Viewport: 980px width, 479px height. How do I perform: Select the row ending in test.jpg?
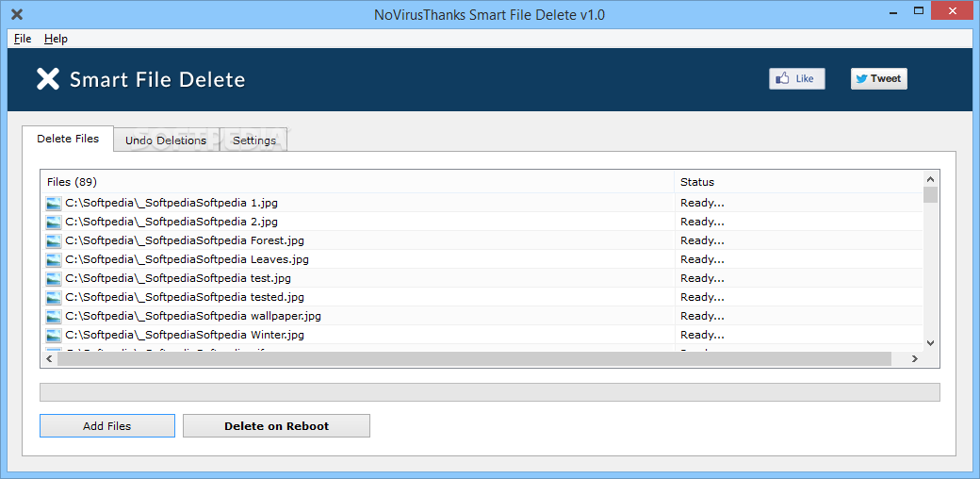pyautogui.click(x=482, y=278)
